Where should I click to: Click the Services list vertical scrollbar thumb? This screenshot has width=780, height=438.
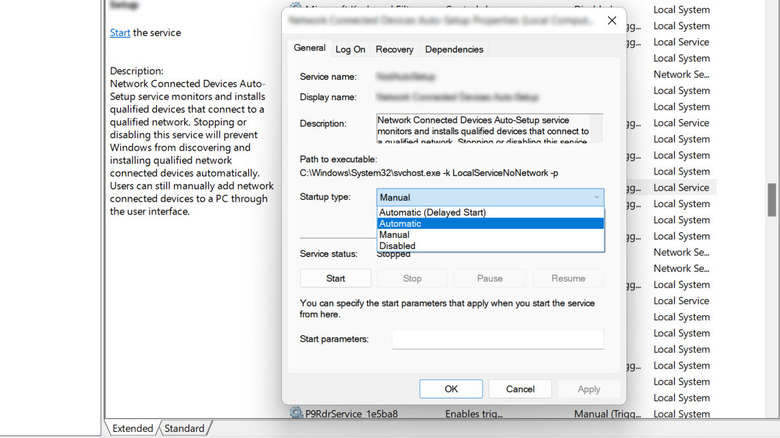click(772, 200)
